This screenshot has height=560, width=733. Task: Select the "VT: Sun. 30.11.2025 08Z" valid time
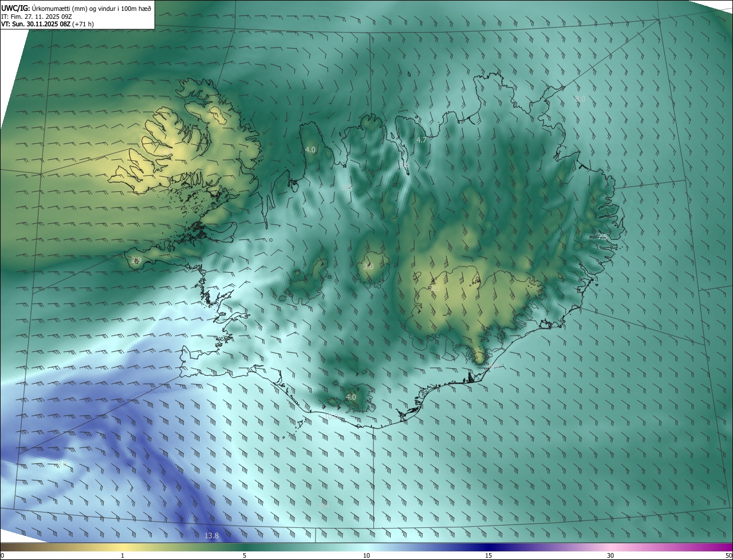tap(37, 25)
